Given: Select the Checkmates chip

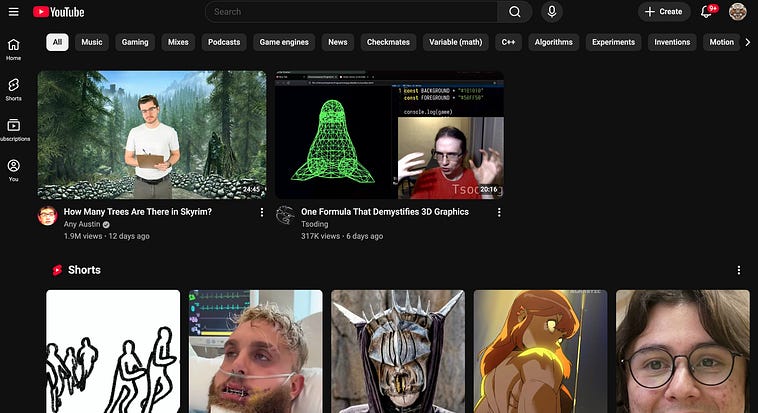Looking at the screenshot, I should 388,42.
